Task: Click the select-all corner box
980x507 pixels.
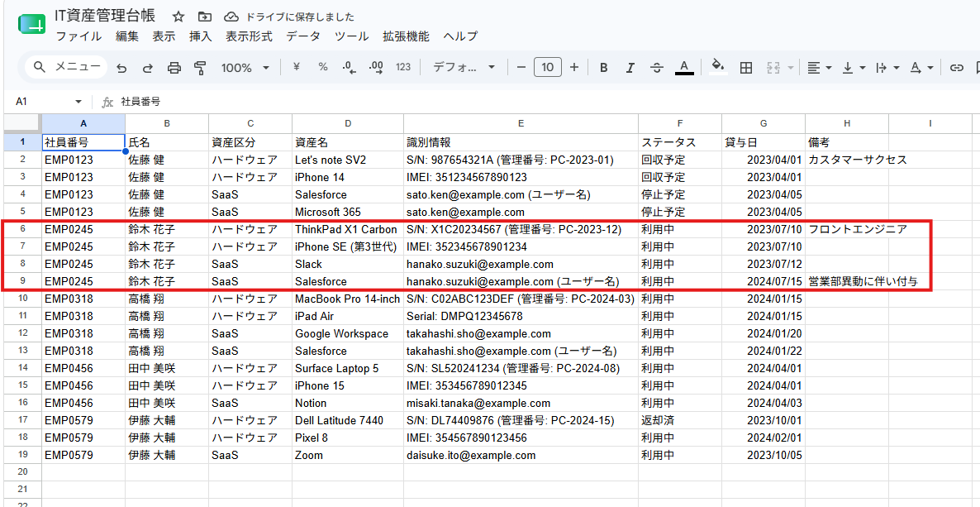Action: (22, 123)
